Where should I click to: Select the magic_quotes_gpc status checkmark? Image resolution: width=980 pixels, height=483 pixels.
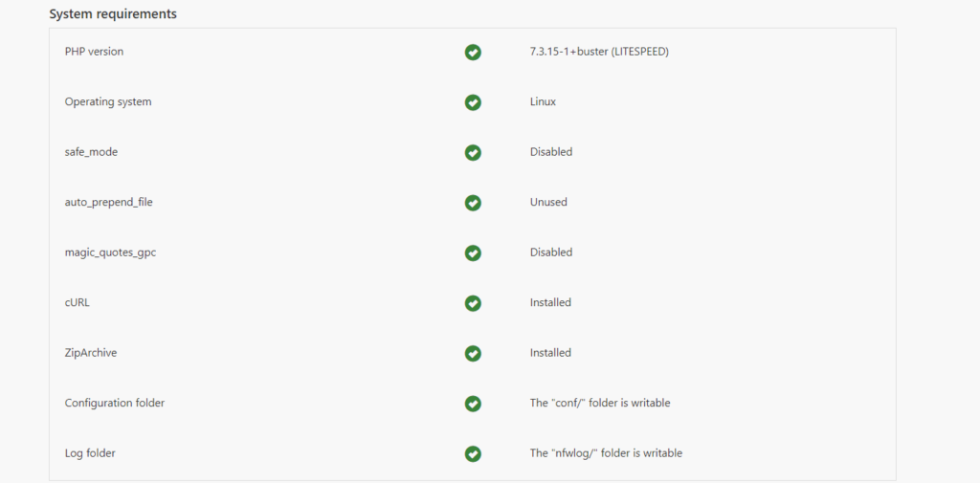pyautogui.click(x=473, y=253)
